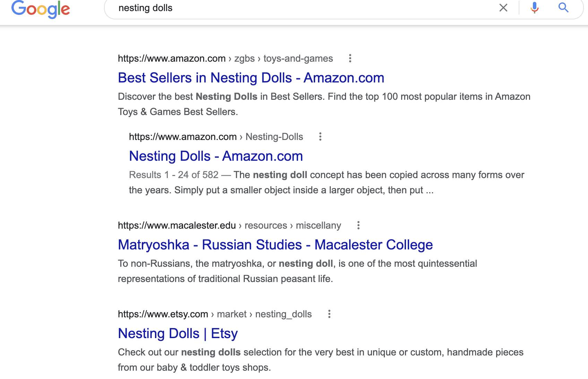Screen dimensions: 588x379
Task: Open 'Nesting Dolls | Etsy' result
Action: (178, 333)
